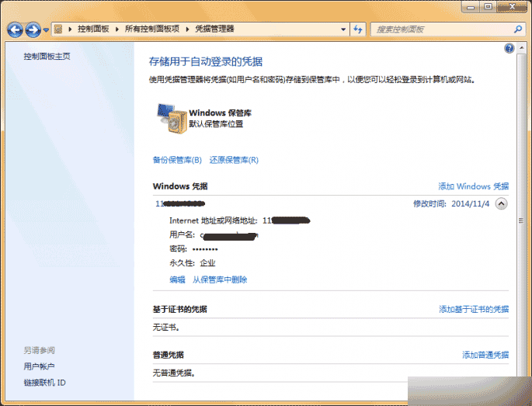Open the recent pages dropdown arrow
532x406 pixels.
click(46, 29)
